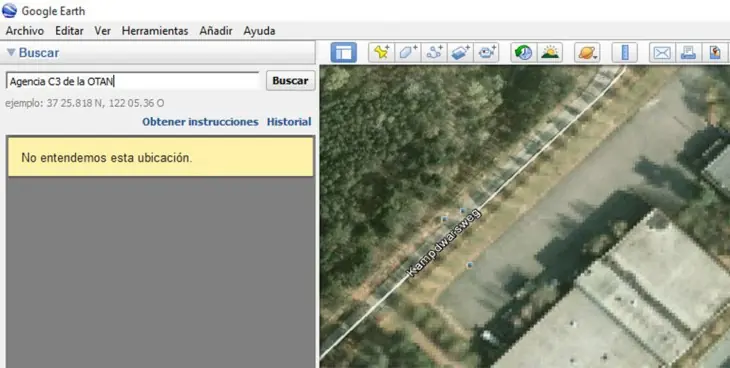730x368 pixels.
Task: Select the Add Polygon tool
Action: (408, 53)
